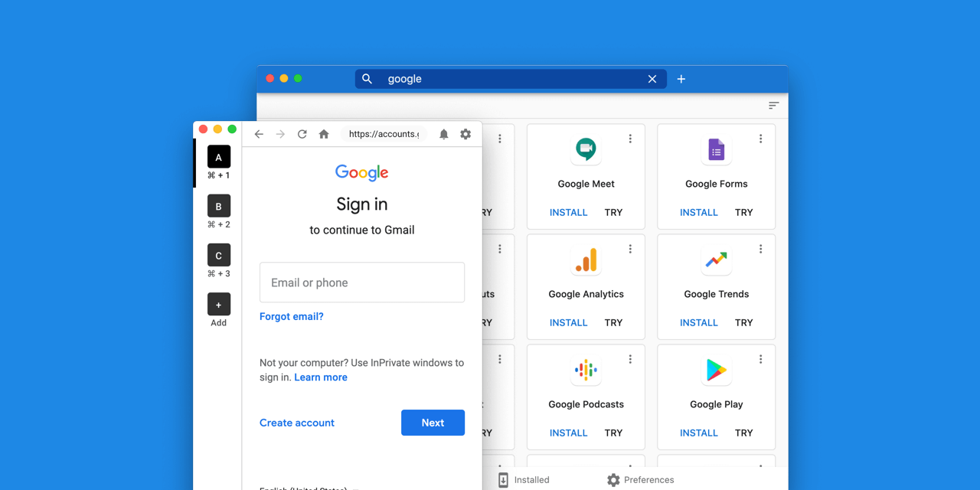Viewport: 980px width, 490px height.
Task: Open sort options icon at top right
Action: coord(774,106)
